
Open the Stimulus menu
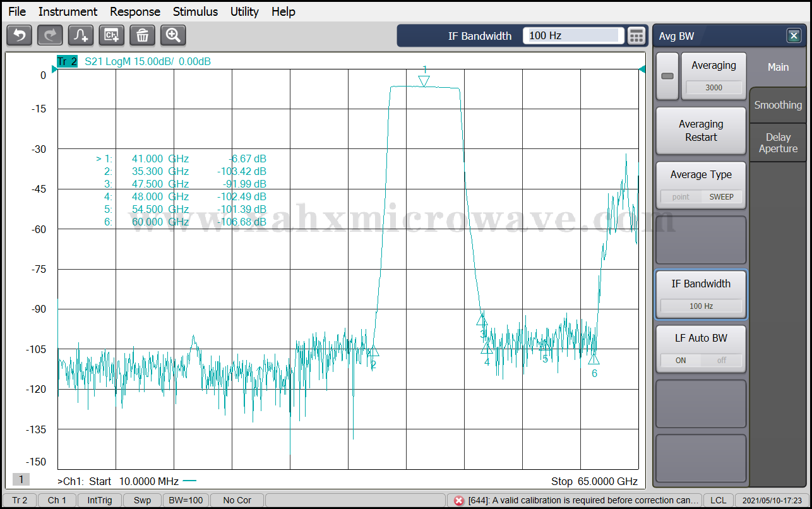[x=195, y=11]
